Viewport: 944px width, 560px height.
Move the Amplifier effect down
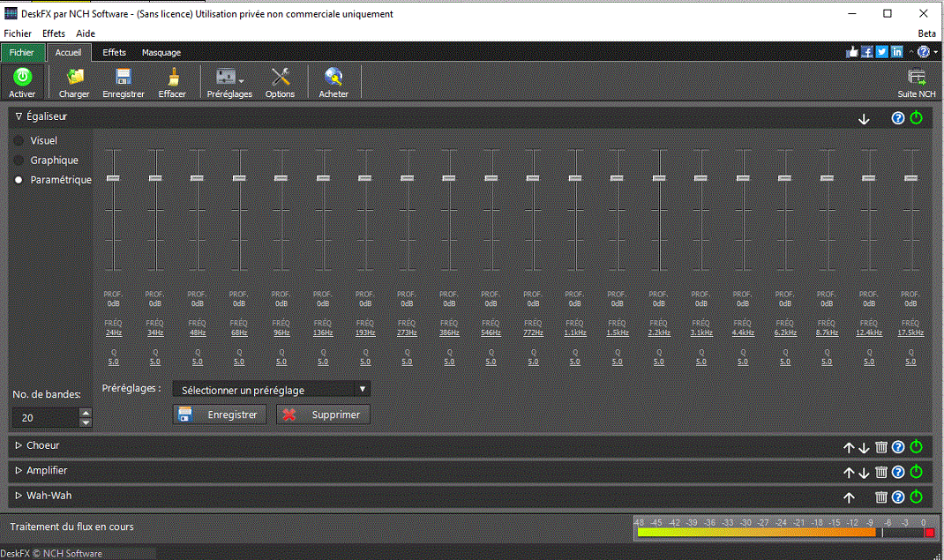pos(864,472)
